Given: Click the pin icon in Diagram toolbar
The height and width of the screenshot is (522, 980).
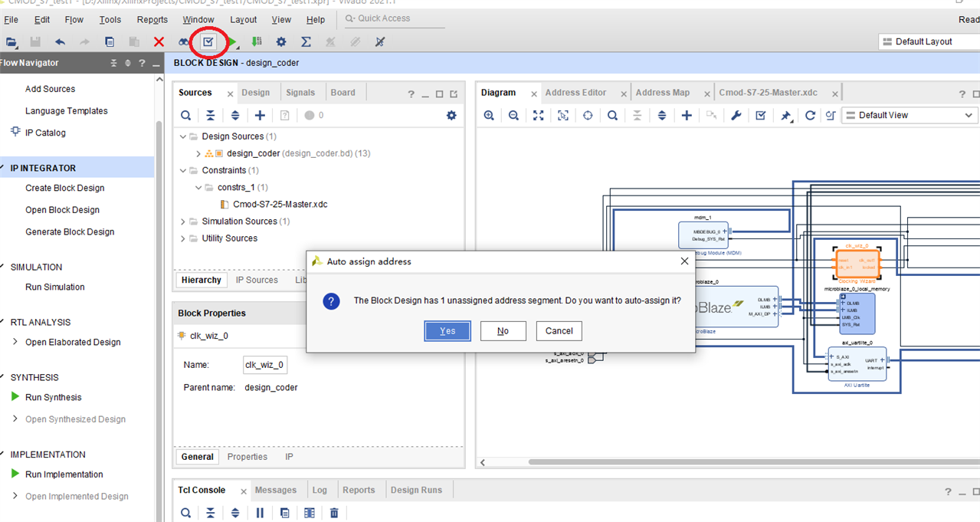Looking at the screenshot, I should click(x=785, y=116).
